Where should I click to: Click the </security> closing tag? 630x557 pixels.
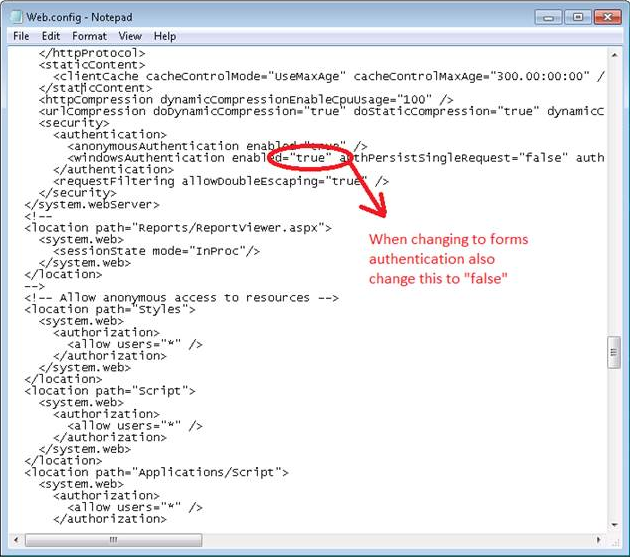tap(78, 193)
